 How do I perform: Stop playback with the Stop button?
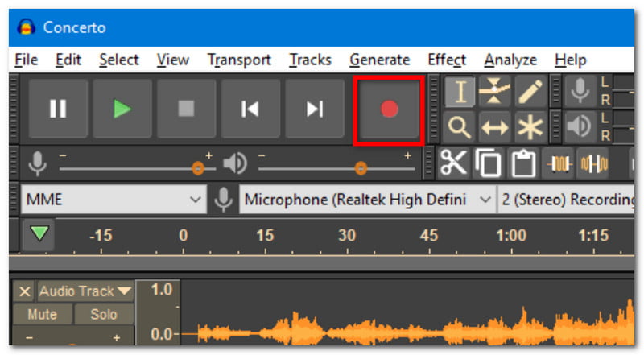(x=186, y=109)
